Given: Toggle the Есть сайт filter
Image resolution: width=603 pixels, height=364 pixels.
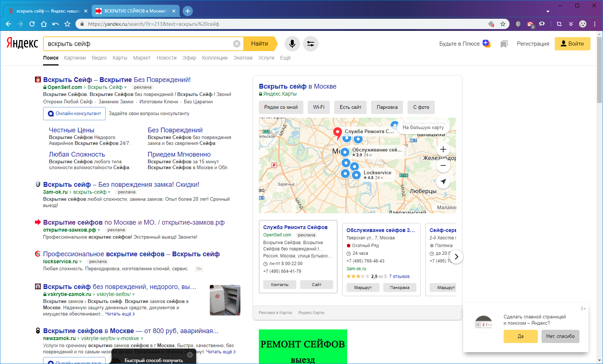Looking at the screenshot, I should 350,107.
